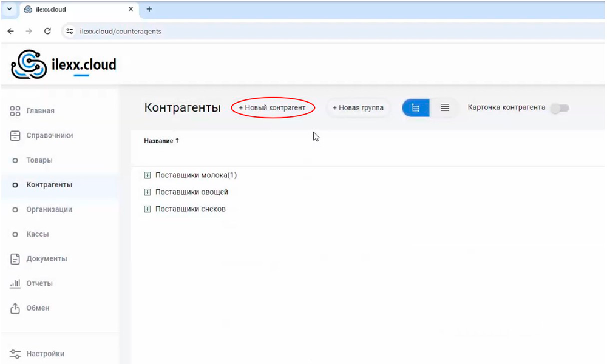
Task: Open the Организации menu item
Action: click(49, 209)
